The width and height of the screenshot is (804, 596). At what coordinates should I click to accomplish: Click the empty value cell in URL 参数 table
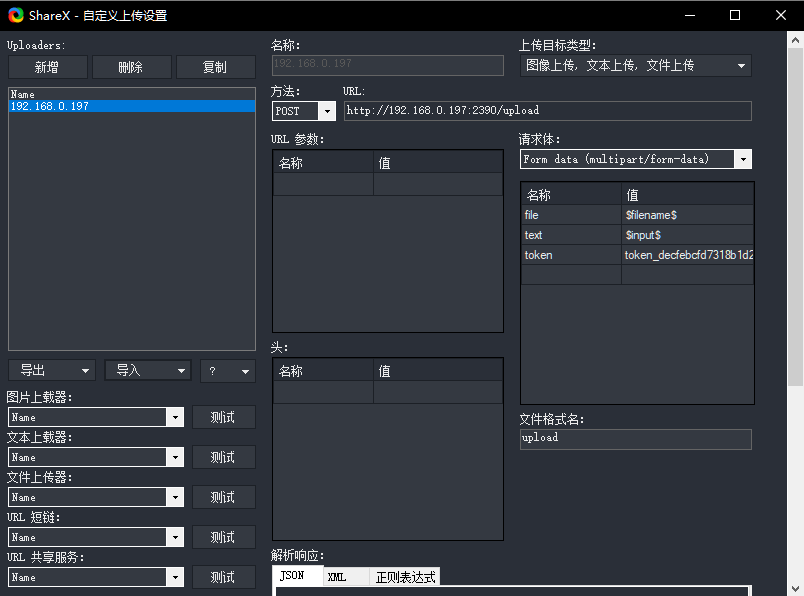(x=438, y=184)
